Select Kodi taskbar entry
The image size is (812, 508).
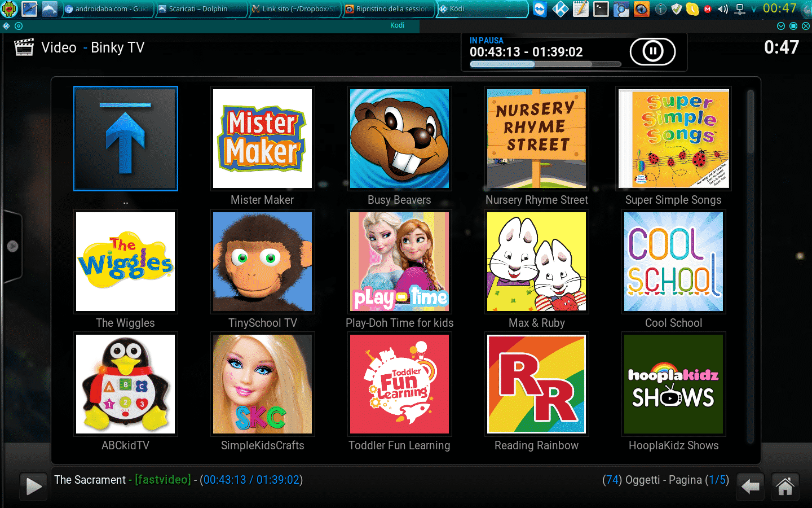482,9
